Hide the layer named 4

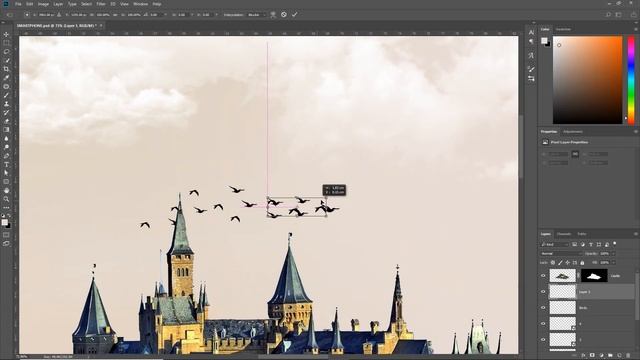(x=543, y=323)
